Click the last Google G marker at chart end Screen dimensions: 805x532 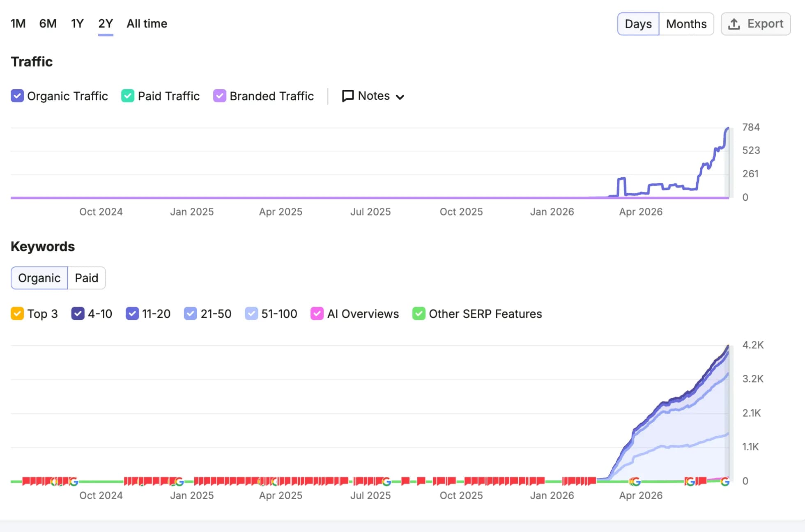click(x=725, y=482)
